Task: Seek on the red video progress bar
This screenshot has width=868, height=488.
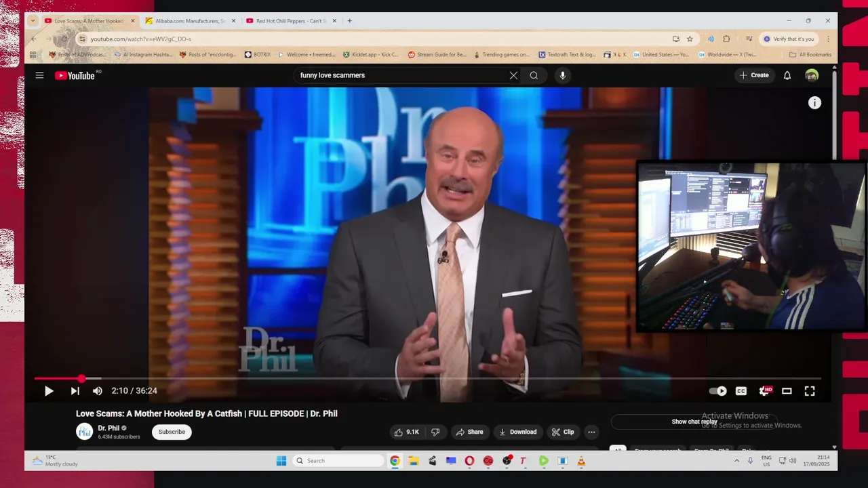Action: point(427,378)
